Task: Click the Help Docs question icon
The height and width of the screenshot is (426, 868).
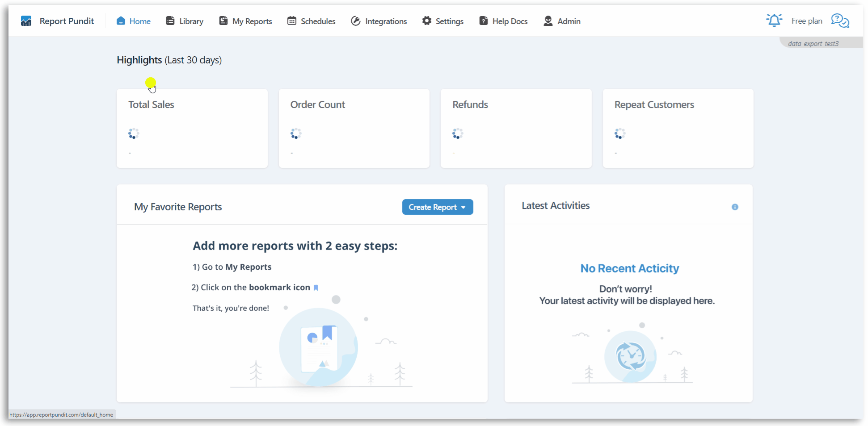Action: tap(483, 21)
